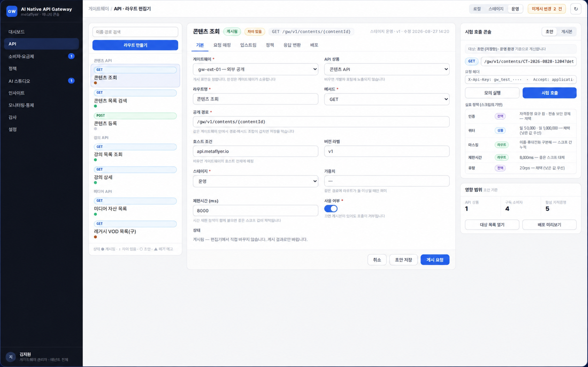Select the 레거시 VOD 목록(구) route
This screenshot has height=367, width=588.
tap(135, 230)
